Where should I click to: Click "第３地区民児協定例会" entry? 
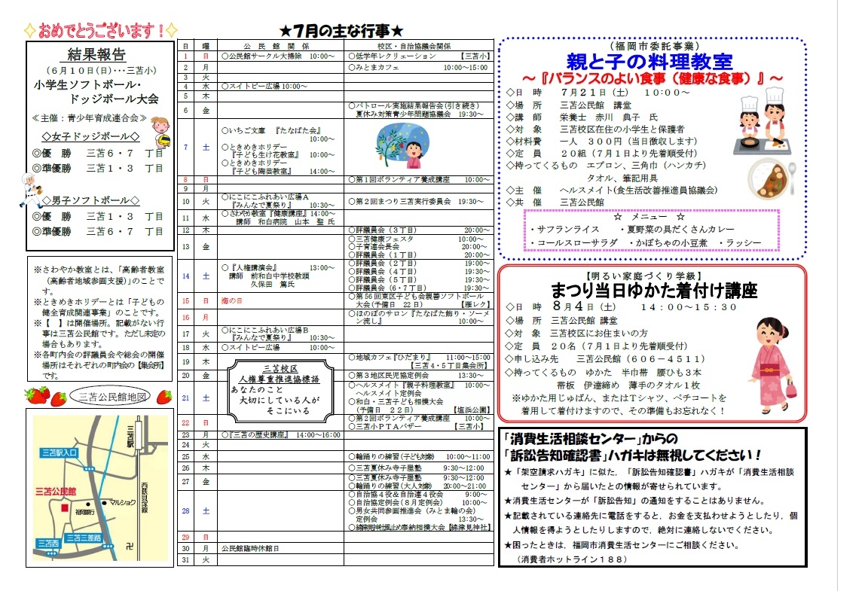389,375
